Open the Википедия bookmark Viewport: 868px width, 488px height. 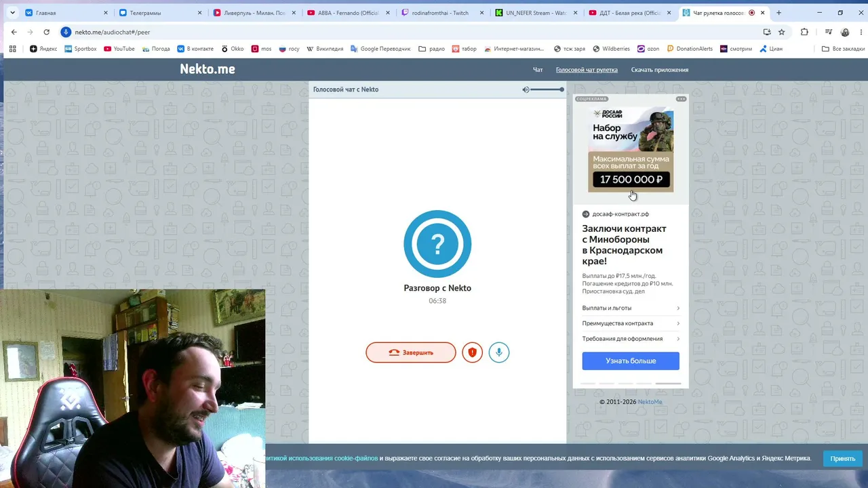click(x=325, y=49)
